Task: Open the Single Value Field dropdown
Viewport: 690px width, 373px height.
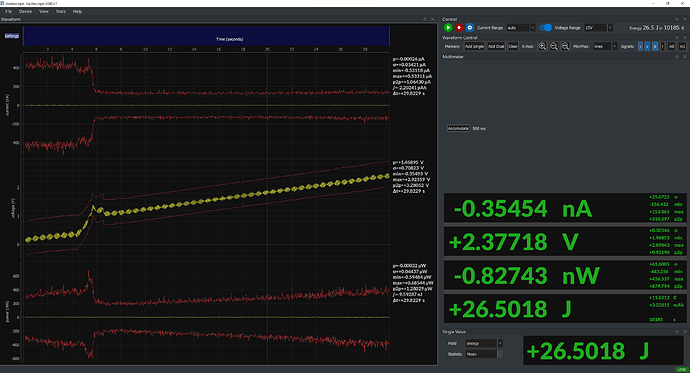Action: point(484,343)
